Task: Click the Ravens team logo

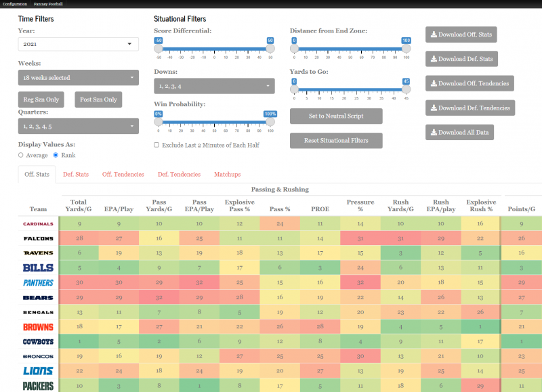Action: point(38,253)
